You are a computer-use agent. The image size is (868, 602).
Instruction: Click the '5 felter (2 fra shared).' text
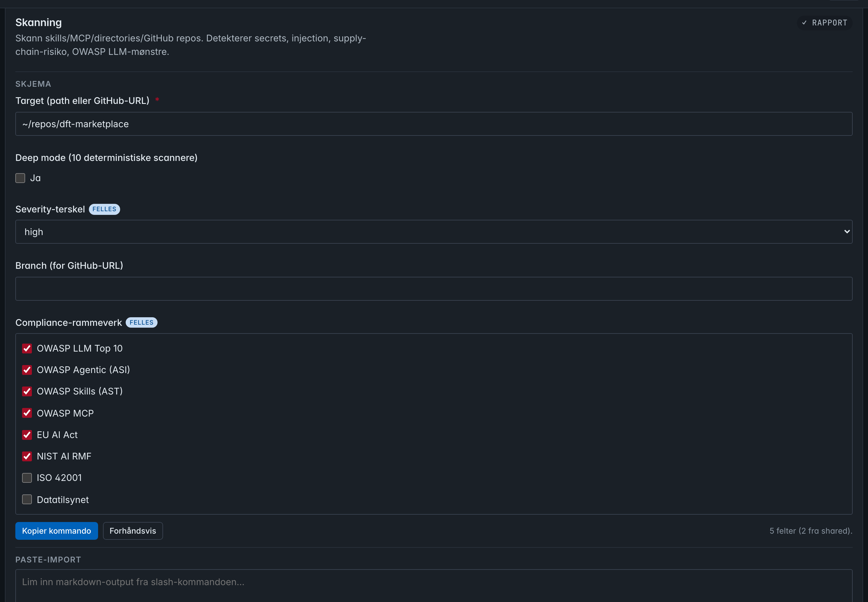[x=811, y=531]
